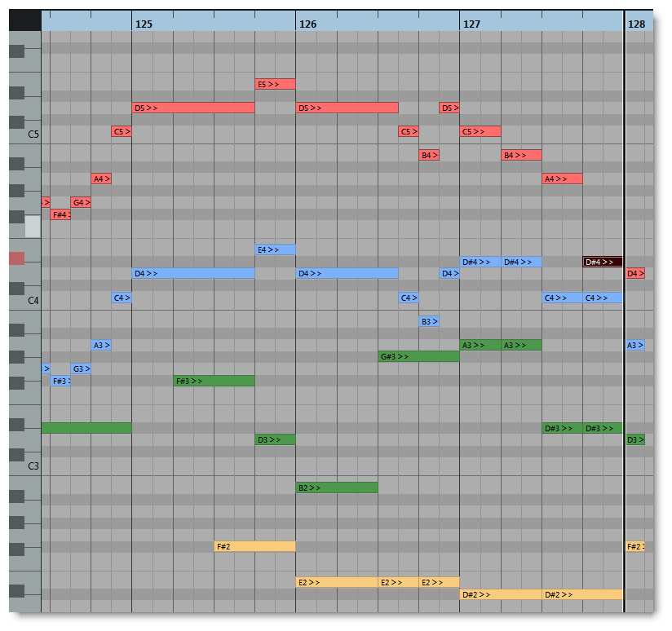Select the red E5 note
The height and width of the screenshot is (631, 672).
point(275,84)
